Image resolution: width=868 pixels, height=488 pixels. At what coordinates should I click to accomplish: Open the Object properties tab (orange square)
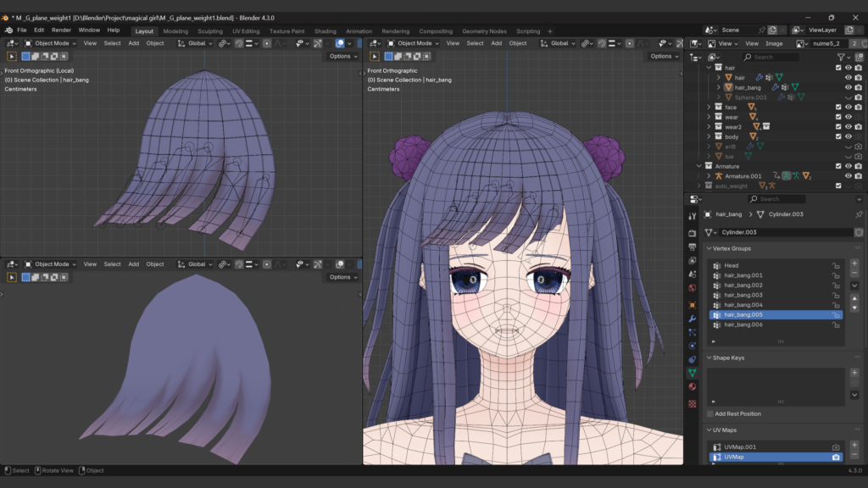tap(693, 304)
